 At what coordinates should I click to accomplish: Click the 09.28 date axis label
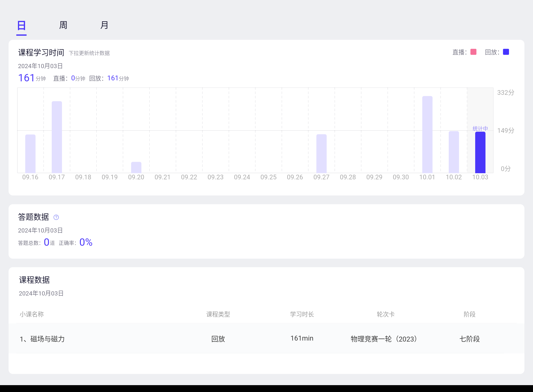pyautogui.click(x=348, y=177)
